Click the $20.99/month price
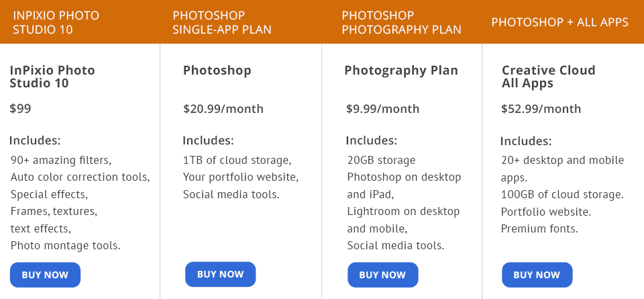This screenshot has height=299, width=644. [x=223, y=109]
